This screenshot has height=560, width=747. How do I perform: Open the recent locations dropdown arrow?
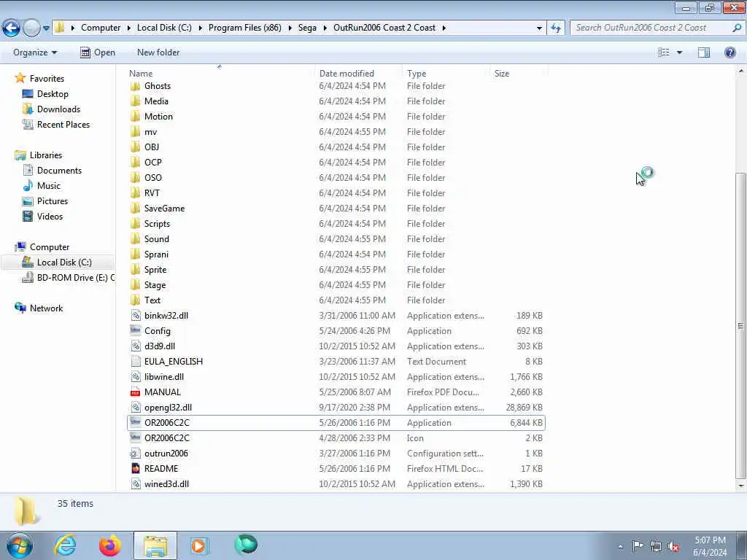point(46,28)
